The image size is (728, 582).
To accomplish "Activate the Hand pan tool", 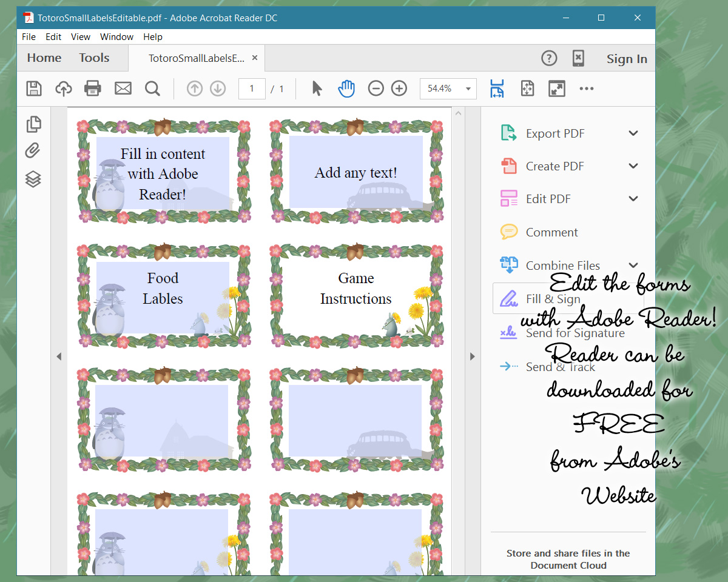I will [346, 89].
